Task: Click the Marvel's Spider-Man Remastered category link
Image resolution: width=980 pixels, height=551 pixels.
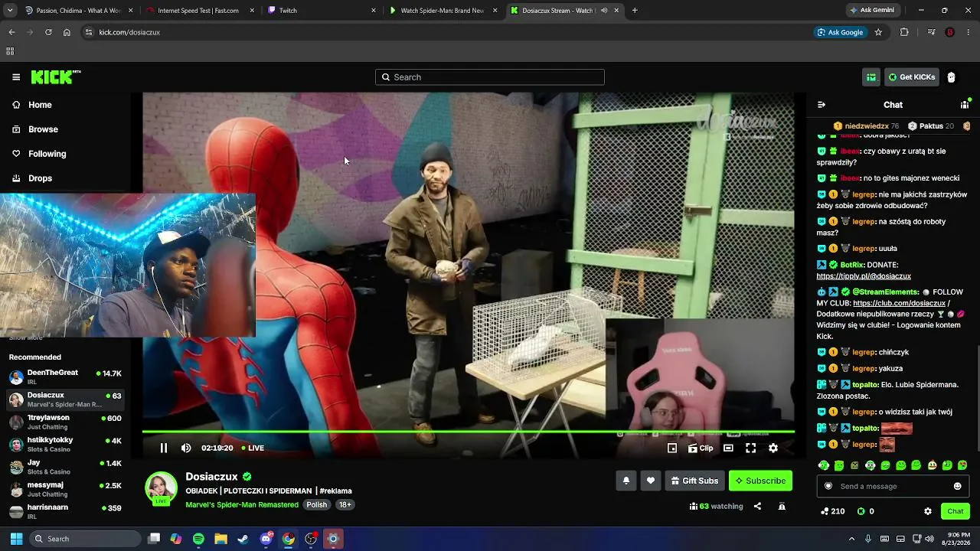Action: pyautogui.click(x=242, y=505)
